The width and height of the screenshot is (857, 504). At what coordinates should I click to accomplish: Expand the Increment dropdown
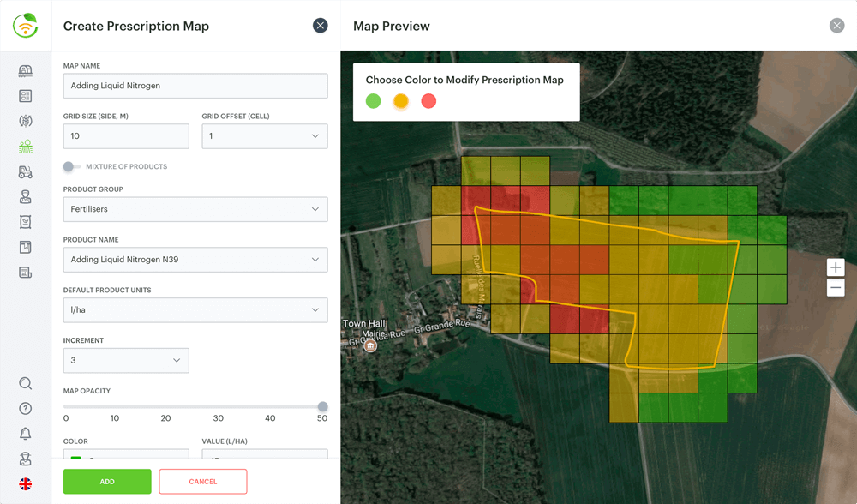coord(126,360)
